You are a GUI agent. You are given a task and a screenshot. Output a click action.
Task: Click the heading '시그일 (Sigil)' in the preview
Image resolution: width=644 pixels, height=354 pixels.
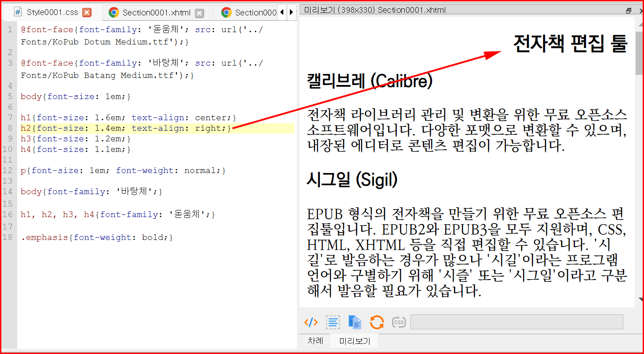[352, 180]
